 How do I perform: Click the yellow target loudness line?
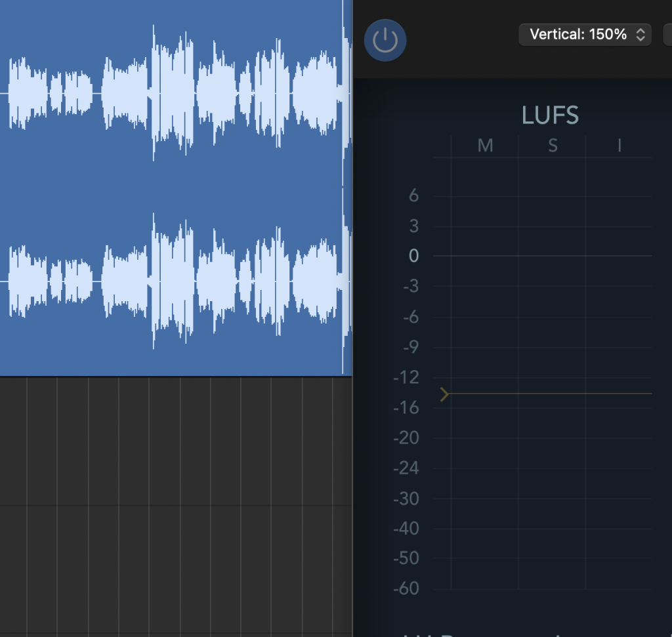tap(551, 394)
